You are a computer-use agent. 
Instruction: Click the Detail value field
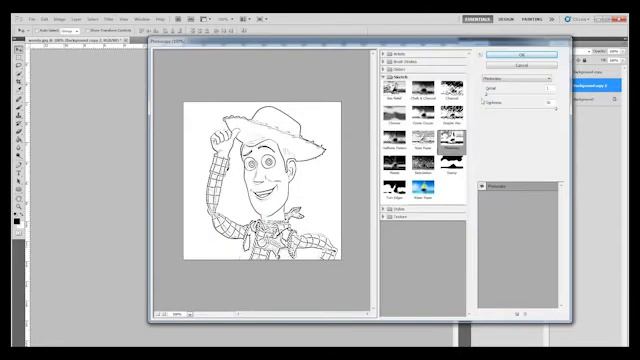pos(549,88)
